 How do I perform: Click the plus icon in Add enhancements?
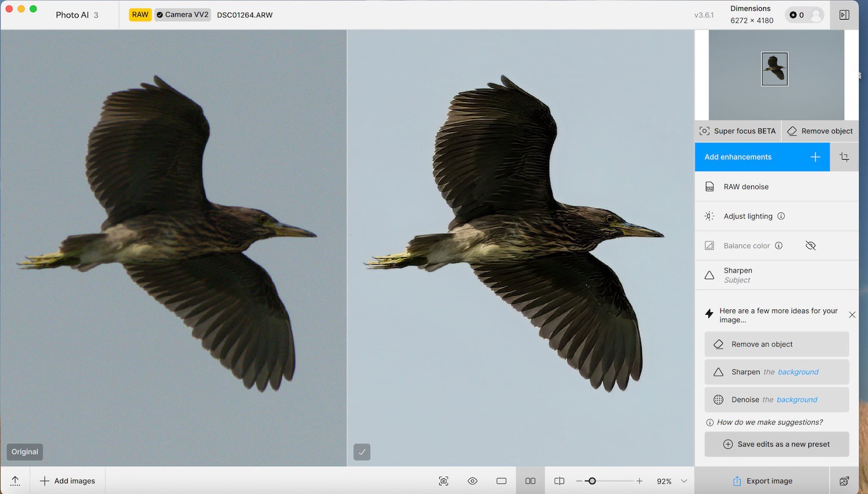(815, 157)
